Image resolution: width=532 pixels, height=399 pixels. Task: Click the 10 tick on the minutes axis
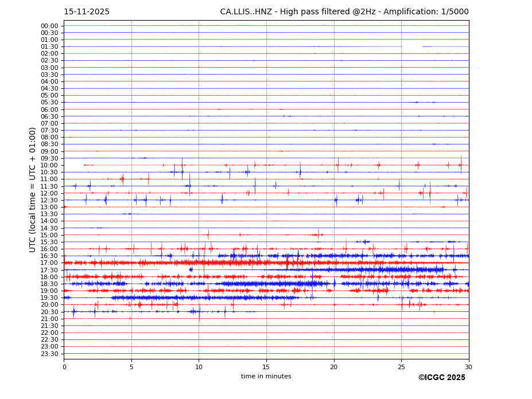pyautogui.click(x=199, y=367)
